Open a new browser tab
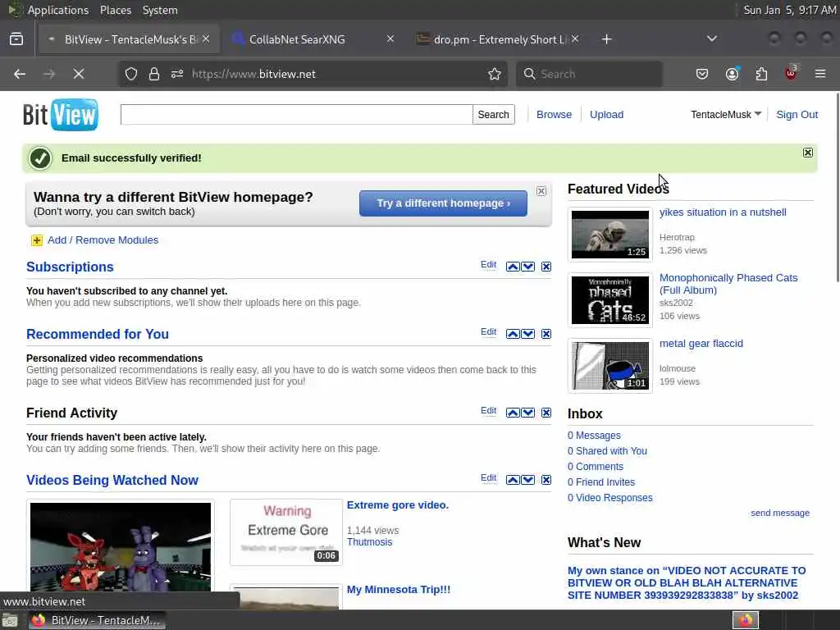The width and height of the screenshot is (840, 630). (606, 39)
